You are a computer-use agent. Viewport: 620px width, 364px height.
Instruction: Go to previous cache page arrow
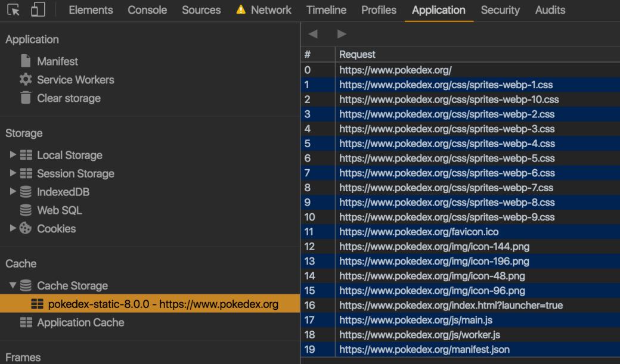pos(313,34)
